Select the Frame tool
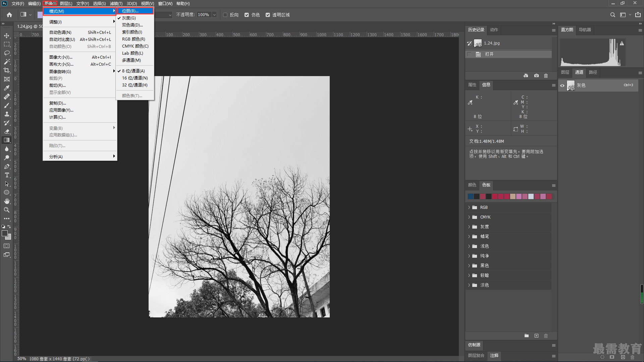The image size is (644, 362). pyautogui.click(x=7, y=79)
